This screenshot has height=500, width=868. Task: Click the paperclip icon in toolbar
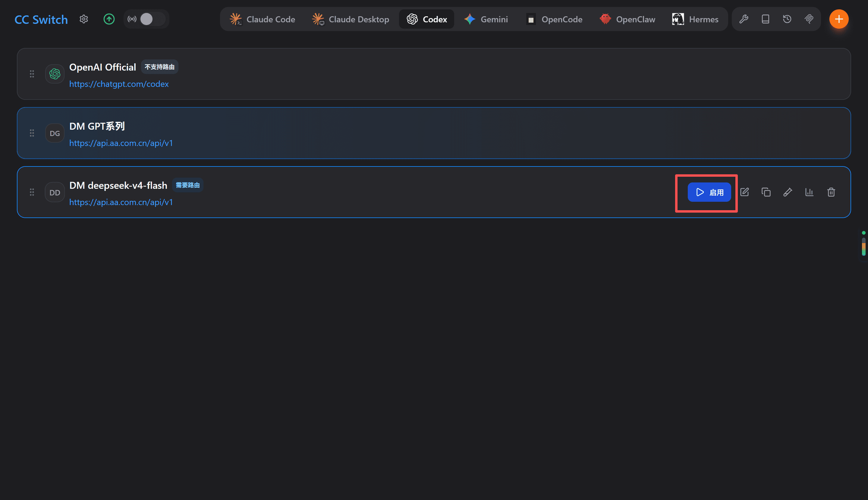point(809,19)
